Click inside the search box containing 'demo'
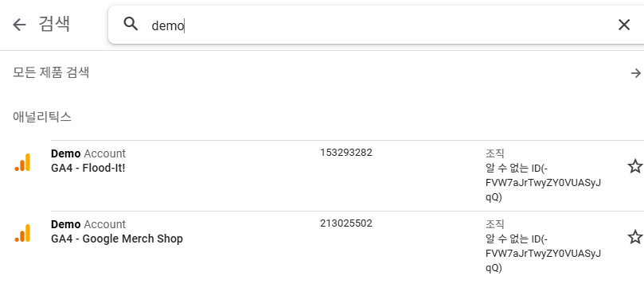The width and height of the screenshot is (644, 295). click(x=376, y=25)
